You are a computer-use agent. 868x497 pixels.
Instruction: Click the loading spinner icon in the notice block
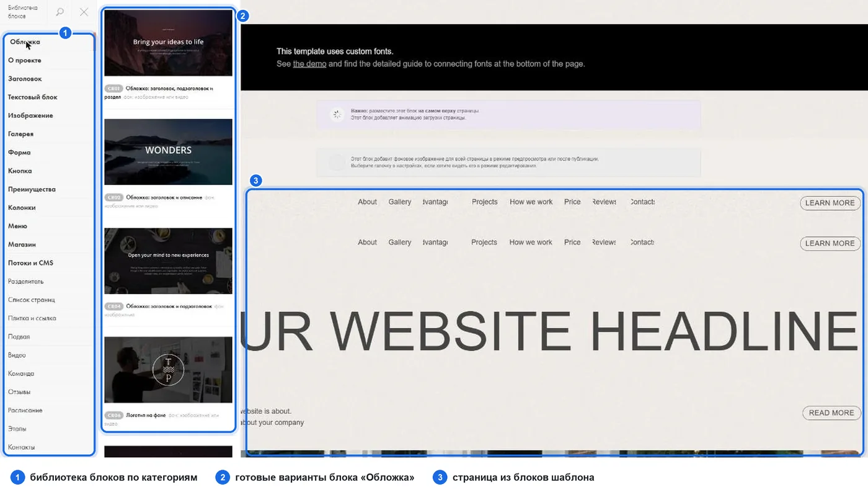pos(337,114)
